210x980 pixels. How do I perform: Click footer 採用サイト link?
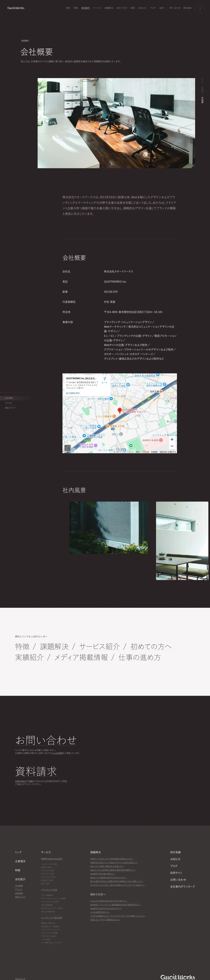176,873
